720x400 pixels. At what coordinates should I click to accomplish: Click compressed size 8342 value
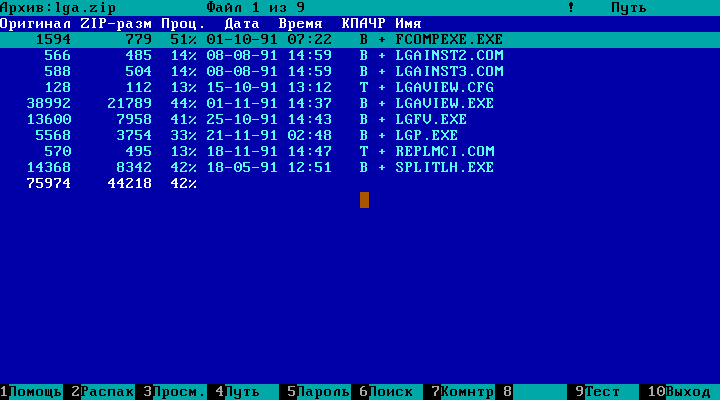[135, 168]
